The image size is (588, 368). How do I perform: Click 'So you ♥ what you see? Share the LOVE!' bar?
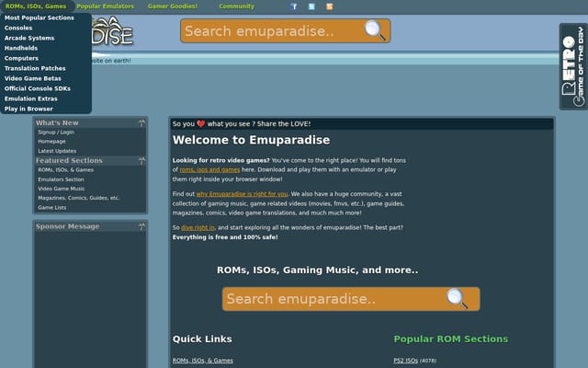click(362, 124)
